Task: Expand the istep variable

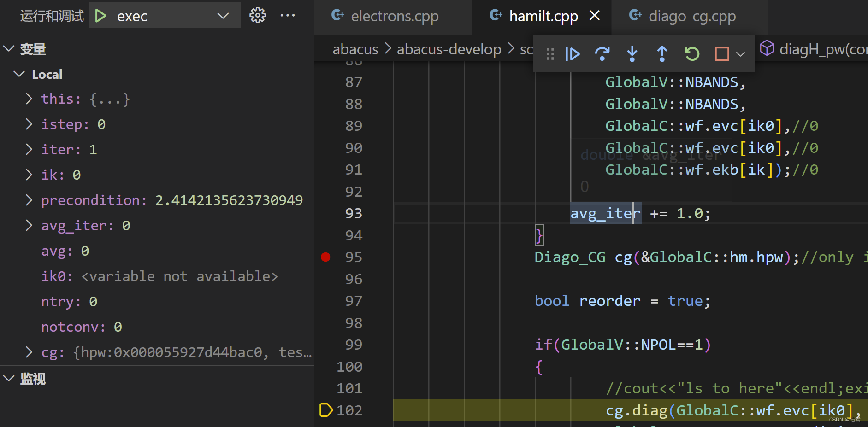Action: [29, 124]
